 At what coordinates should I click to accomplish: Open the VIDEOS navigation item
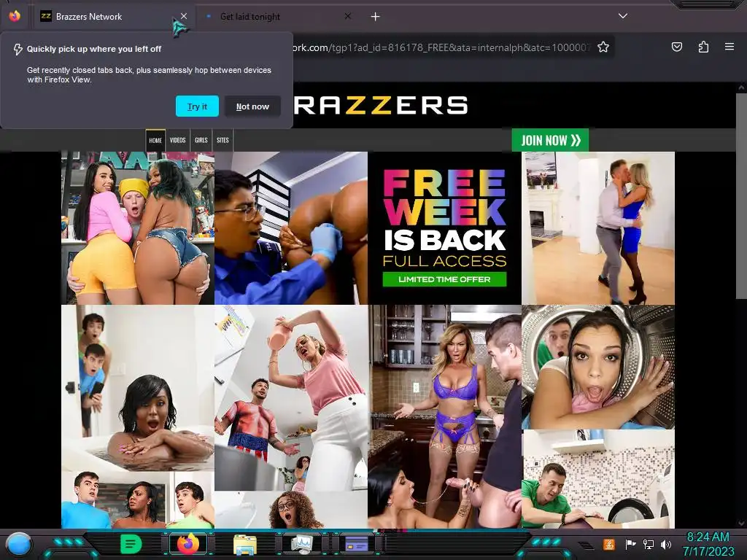178,141
